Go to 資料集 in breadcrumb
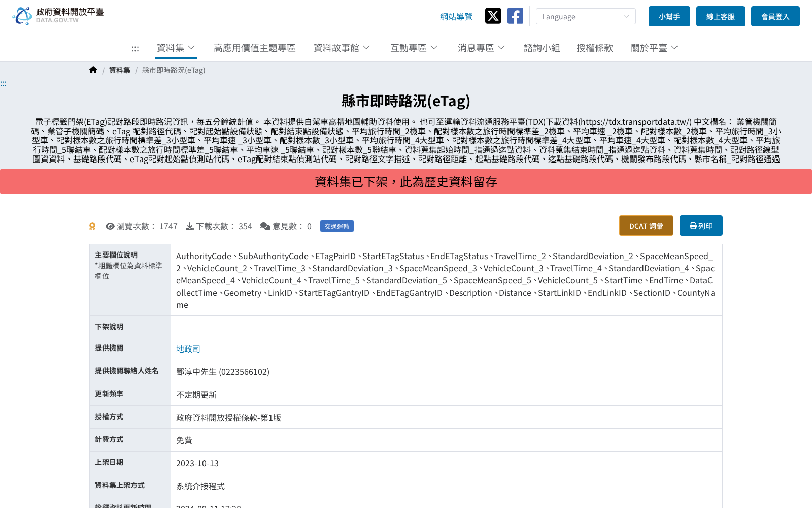Image resolution: width=812 pixels, height=508 pixels. (120, 70)
